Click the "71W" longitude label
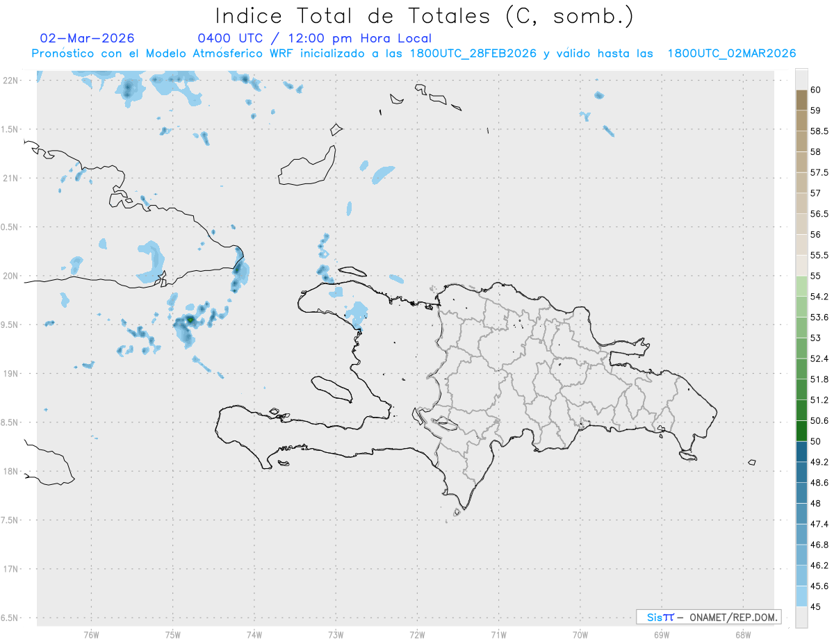834x644 pixels. pyautogui.click(x=498, y=635)
